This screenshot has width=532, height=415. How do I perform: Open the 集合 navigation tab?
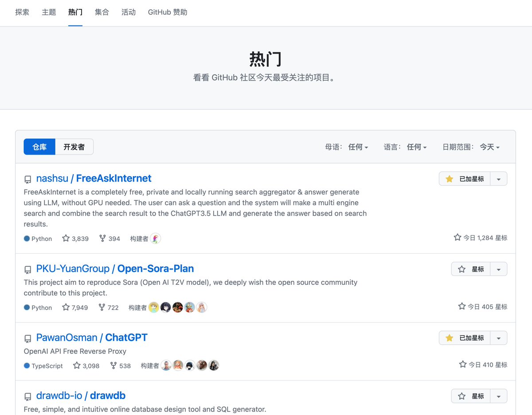(x=102, y=12)
